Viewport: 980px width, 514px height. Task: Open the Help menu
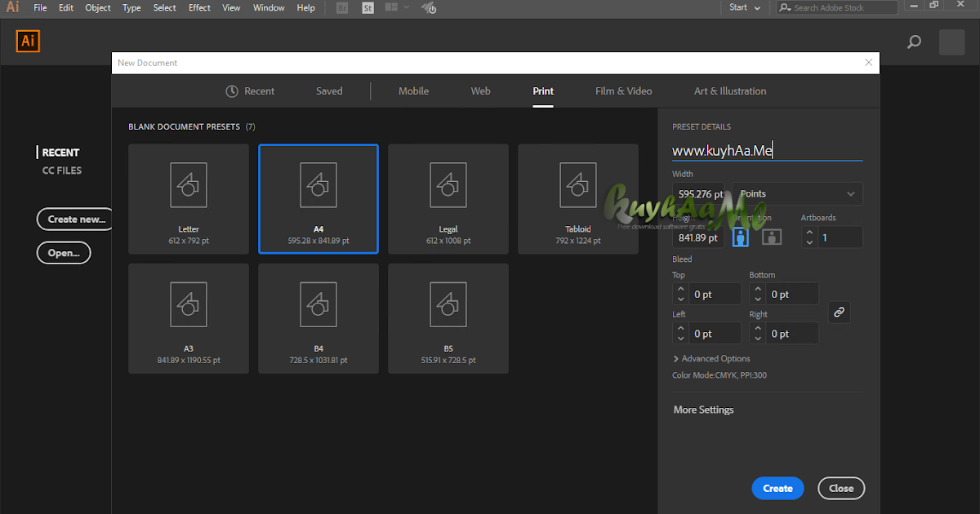point(305,8)
